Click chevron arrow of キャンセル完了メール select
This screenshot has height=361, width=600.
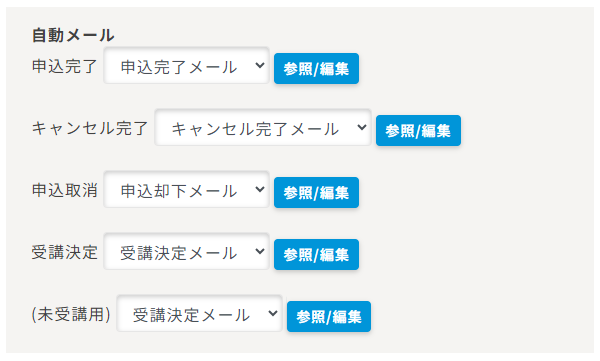click(x=362, y=127)
